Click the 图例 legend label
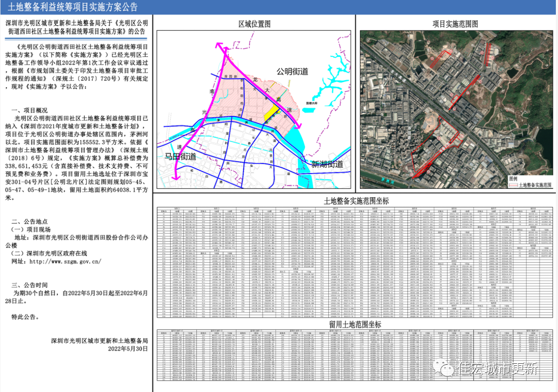 513,178
